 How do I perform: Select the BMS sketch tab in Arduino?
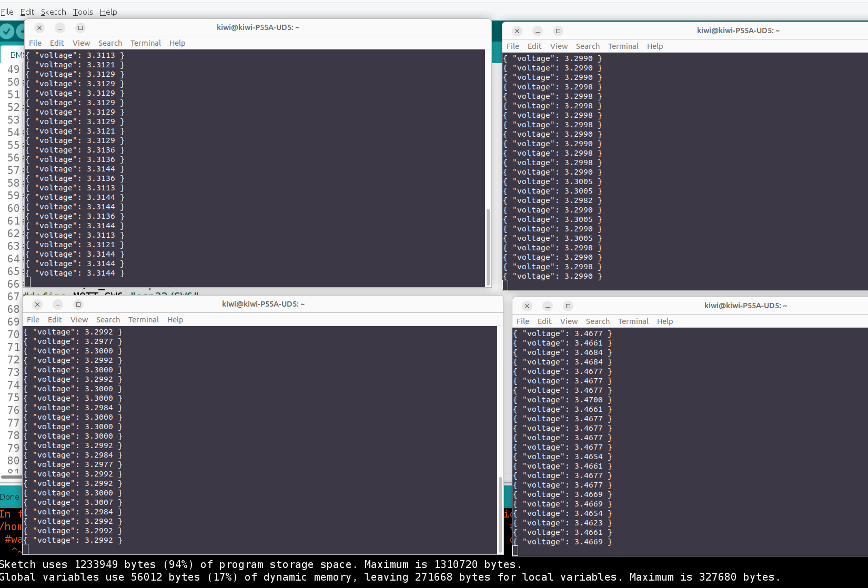coord(16,55)
